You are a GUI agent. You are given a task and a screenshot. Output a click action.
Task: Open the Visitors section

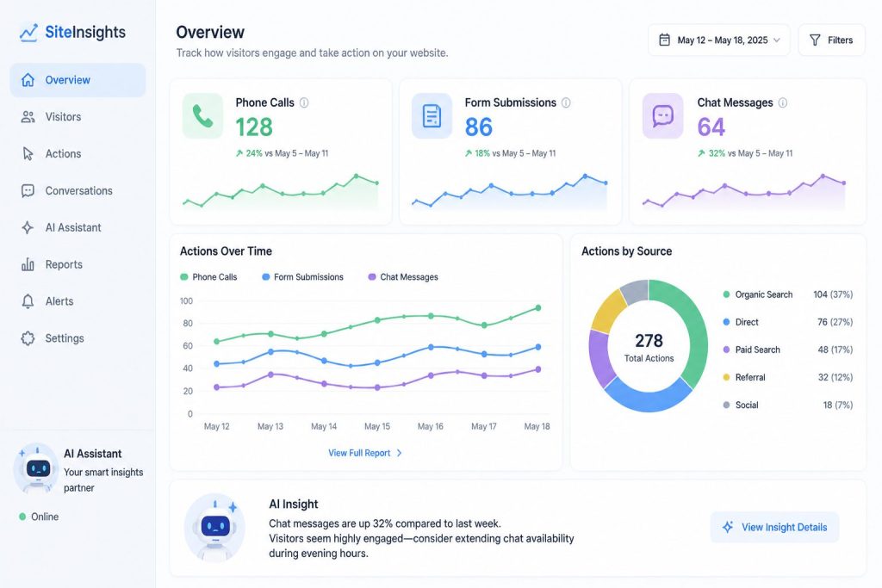[x=78, y=117]
